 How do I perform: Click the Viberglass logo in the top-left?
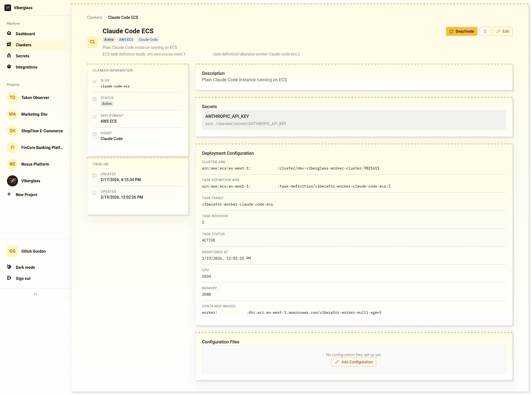(8, 8)
